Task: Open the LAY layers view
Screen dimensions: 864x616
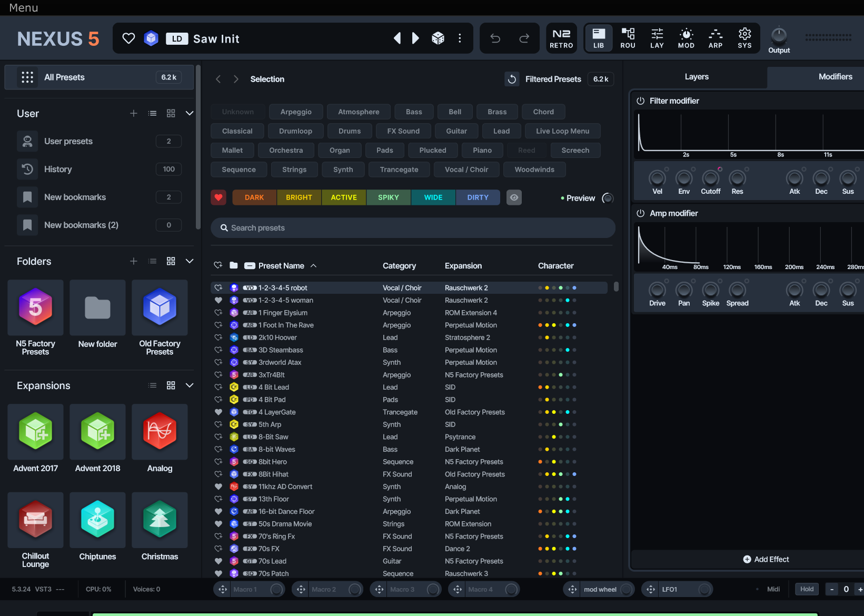Action: tap(657, 38)
